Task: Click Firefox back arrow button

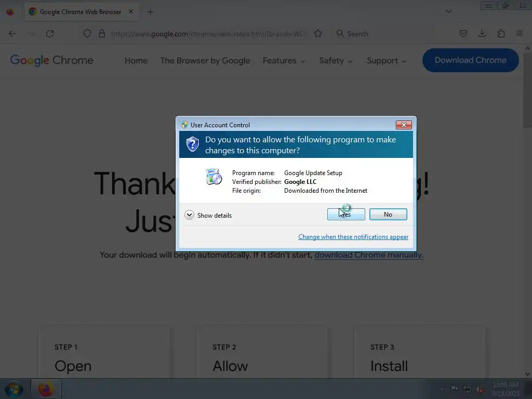Action: point(12,34)
